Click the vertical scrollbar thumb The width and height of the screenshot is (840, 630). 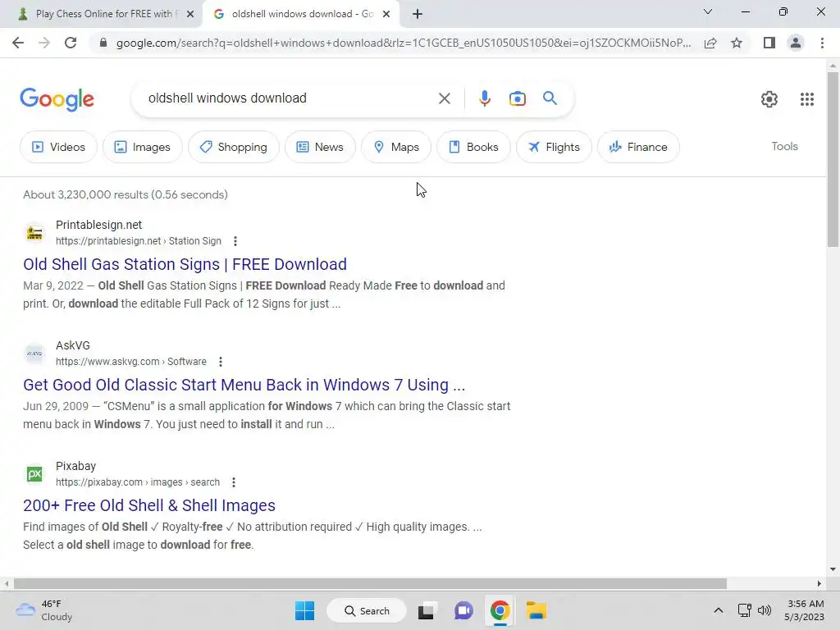coord(833,158)
